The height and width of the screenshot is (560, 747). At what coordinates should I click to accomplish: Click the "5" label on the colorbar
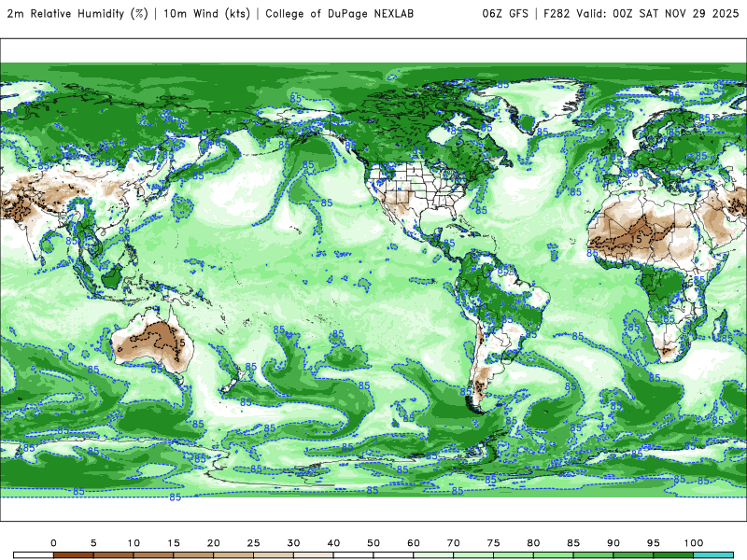tap(93, 543)
